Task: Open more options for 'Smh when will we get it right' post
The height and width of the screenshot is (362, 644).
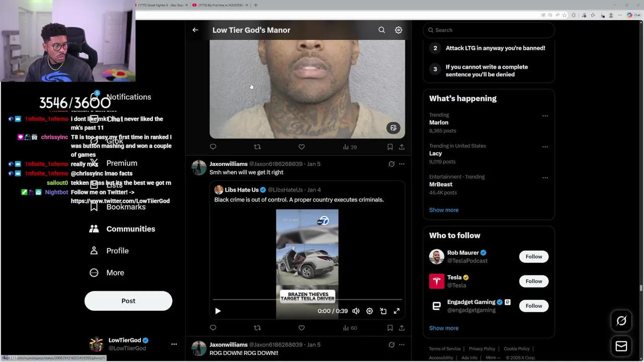Action: pyautogui.click(x=401, y=164)
